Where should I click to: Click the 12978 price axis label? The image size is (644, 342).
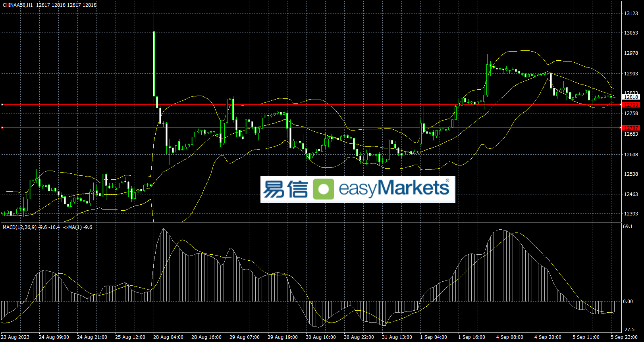(x=631, y=53)
